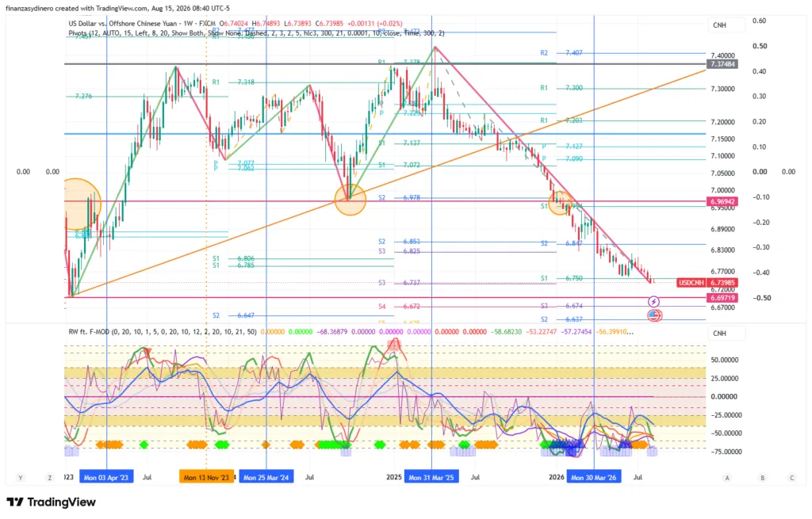Select the 6.69719 horizontal line price label
The height and width of the screenshot is (519, 812).
pyautogui.click(x=722, y=298)
